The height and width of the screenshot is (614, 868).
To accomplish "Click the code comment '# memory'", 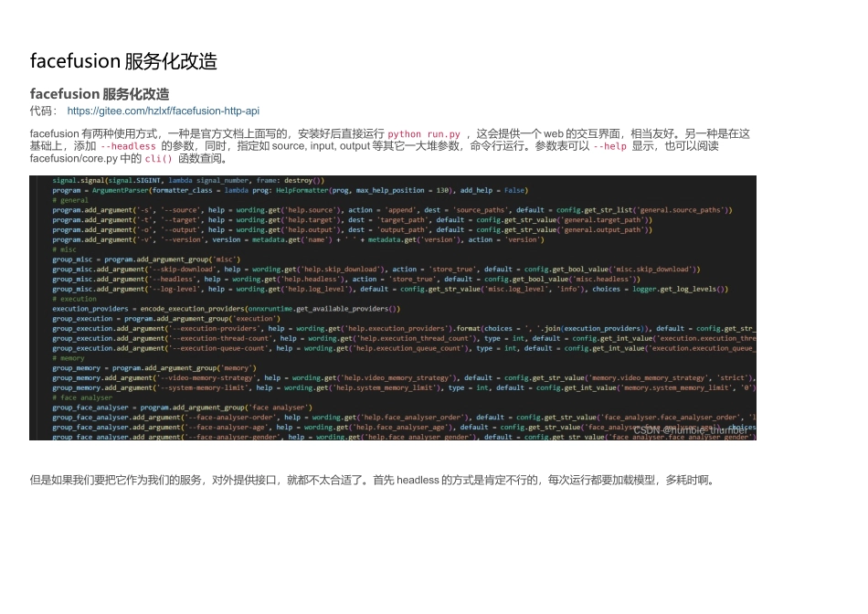I will point(69,358).
